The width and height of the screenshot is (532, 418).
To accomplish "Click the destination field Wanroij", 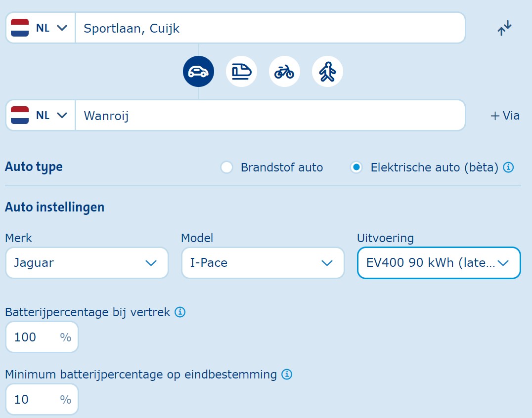I will pyautogui.click(x=269, y=116).
